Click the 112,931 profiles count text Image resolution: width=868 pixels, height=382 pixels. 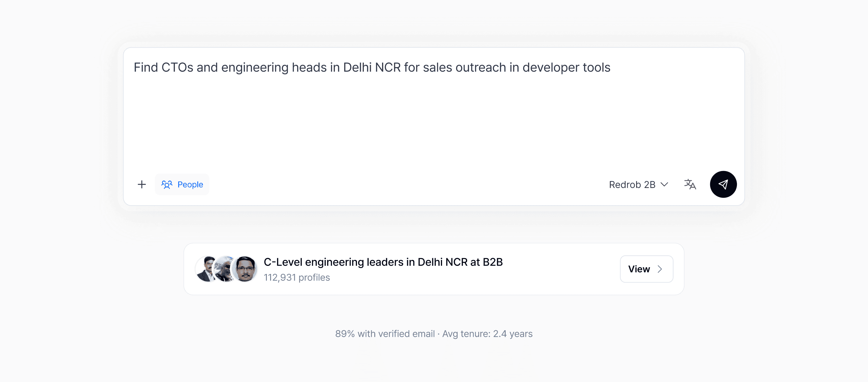[x=296, y=278]
